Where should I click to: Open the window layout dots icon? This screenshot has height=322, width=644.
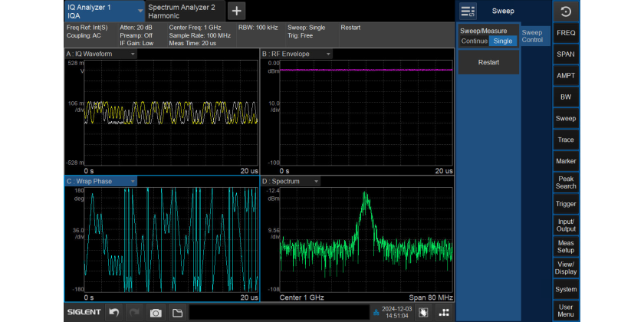444,312
